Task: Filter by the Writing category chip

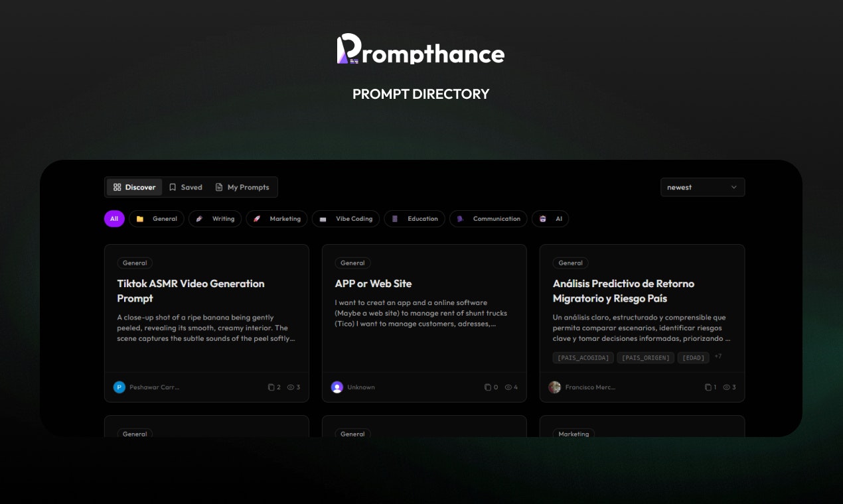Action: (x=215, y=219)
